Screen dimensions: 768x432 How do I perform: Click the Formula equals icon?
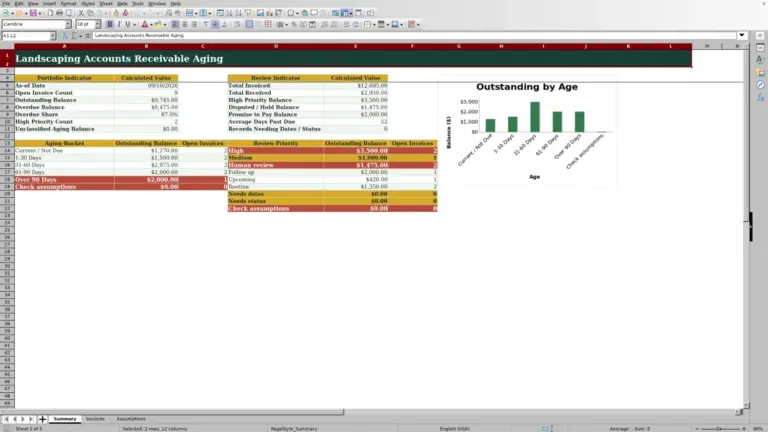(x=88, y=36)
